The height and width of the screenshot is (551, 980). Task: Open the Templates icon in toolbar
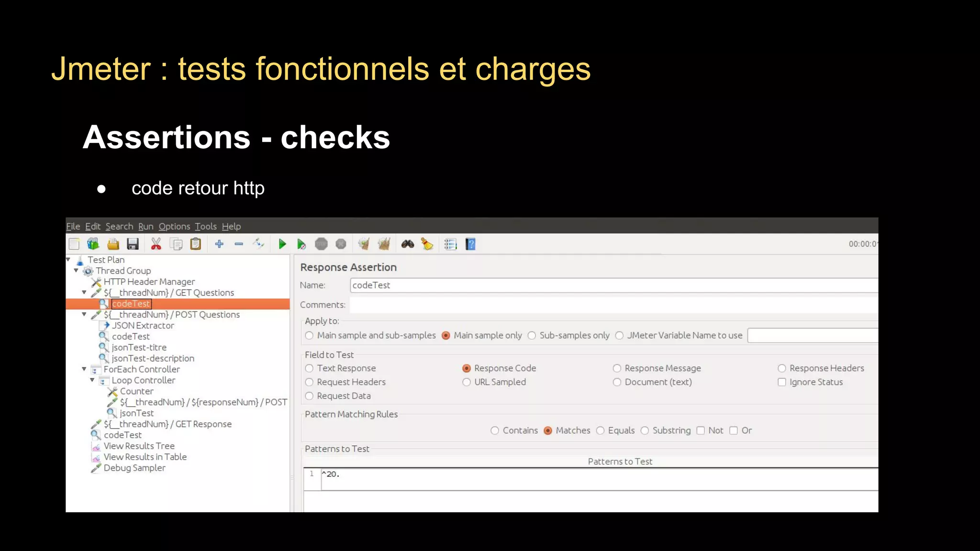[93, 244]
